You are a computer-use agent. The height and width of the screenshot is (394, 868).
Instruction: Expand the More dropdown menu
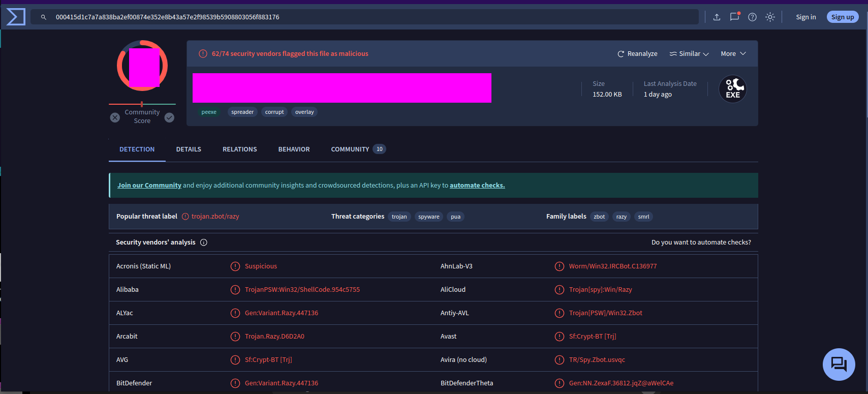pos(733,54)
